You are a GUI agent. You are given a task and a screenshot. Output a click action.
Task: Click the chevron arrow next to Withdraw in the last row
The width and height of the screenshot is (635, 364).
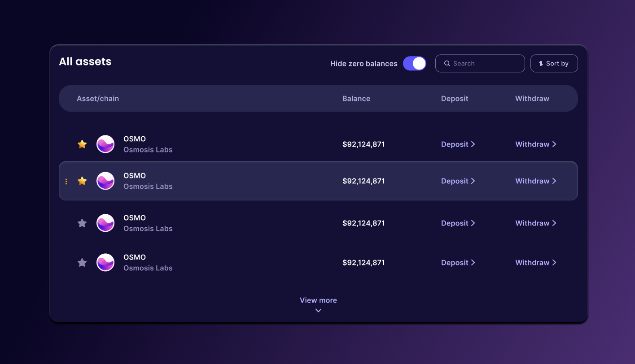click(x=555, y=262)
